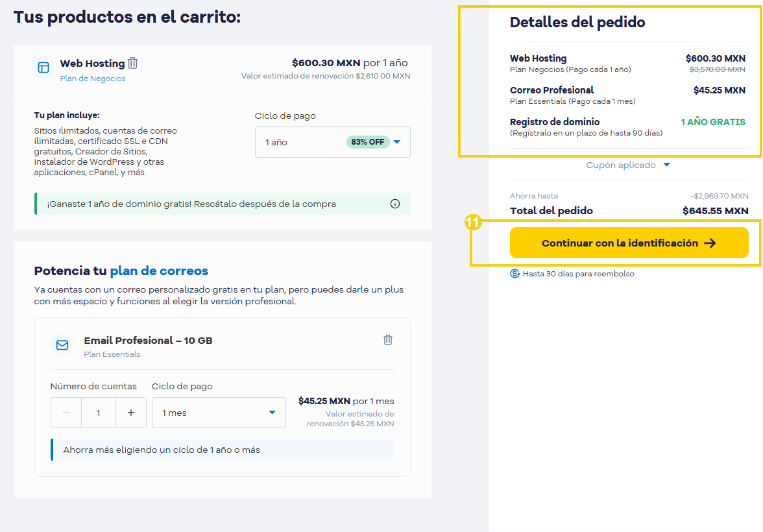
Task: Click 'Registro de dominio' in order details
Action: tap(555, 122)
